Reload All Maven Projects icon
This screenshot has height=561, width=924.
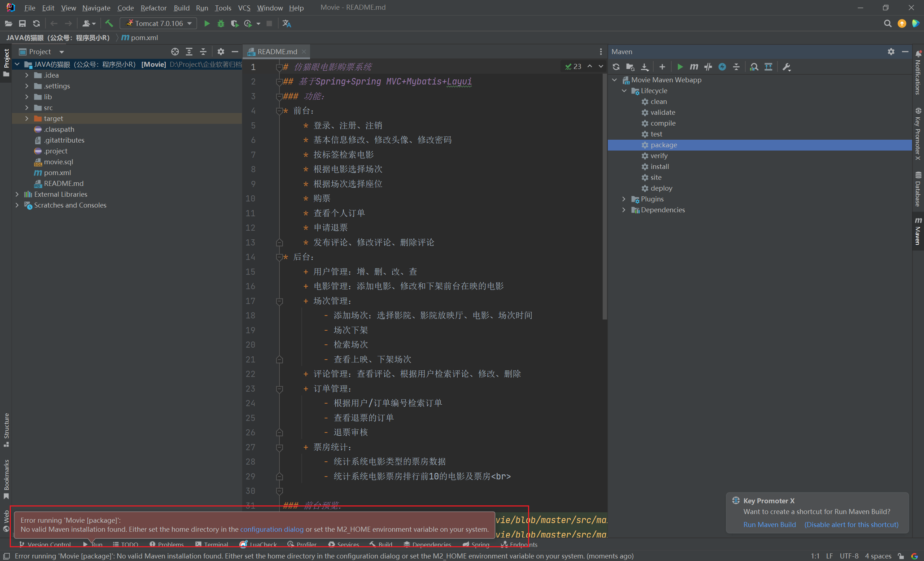coord(616,67)
